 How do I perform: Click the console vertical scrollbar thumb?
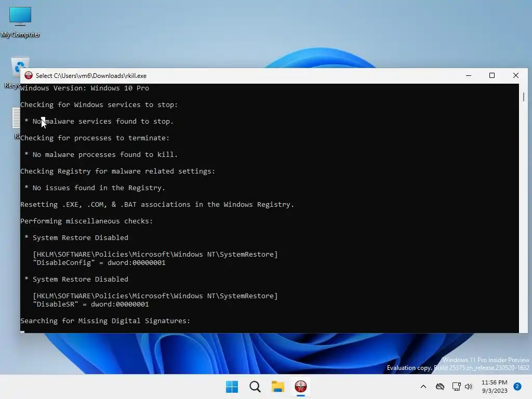coord(524,97)
